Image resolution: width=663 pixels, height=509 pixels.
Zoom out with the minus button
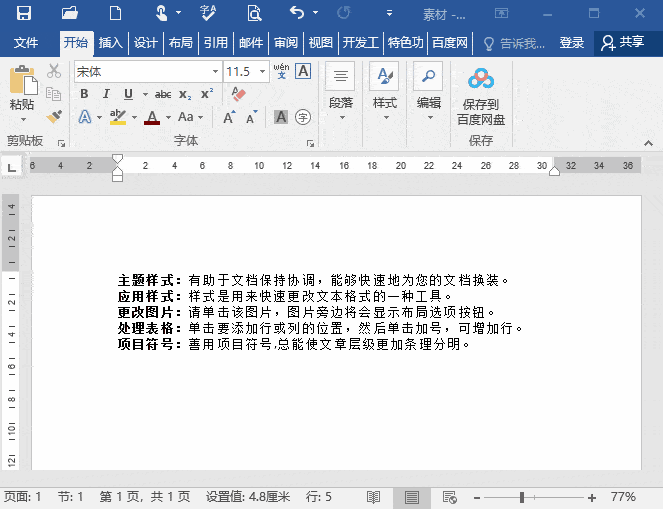477,498
